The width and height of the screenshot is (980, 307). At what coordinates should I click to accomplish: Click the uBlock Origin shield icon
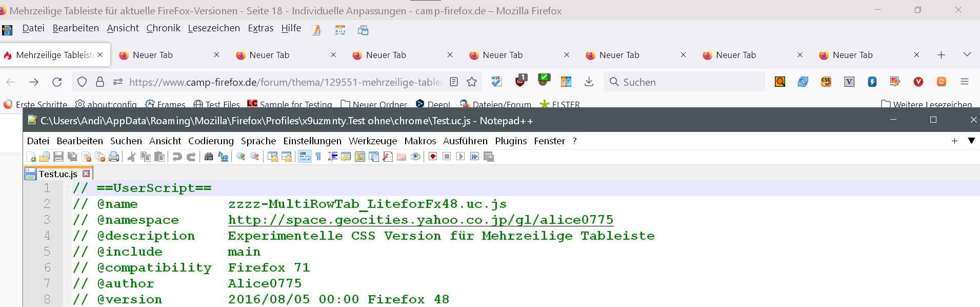click(521, 81)
